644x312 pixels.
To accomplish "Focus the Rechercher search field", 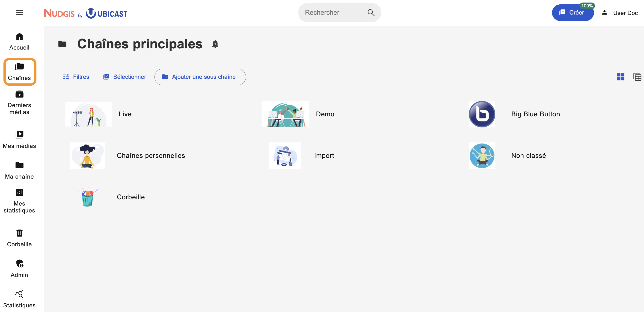I will 339,12.
